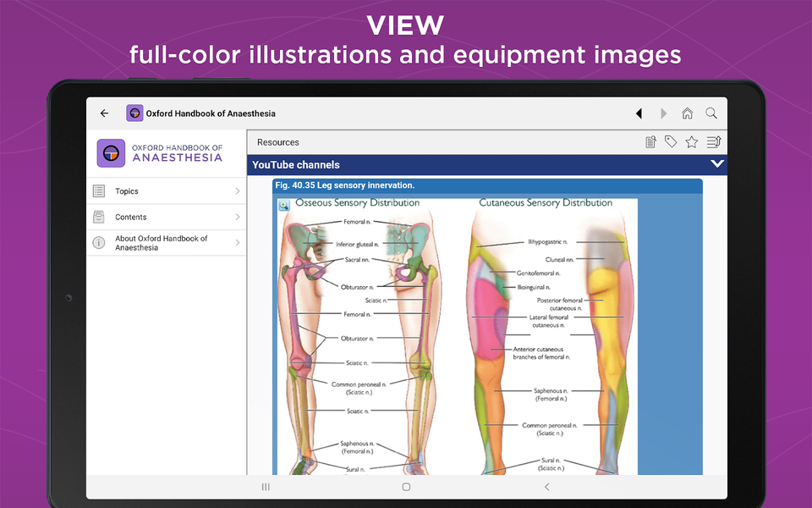Screen dimensions: 812x508
Task: Tap Android recent apps button
Action: pos(266,487)
